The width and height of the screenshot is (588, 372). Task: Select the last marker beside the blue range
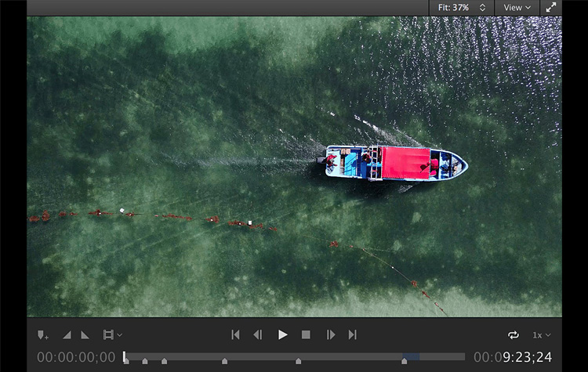click(x=405, y=361)
